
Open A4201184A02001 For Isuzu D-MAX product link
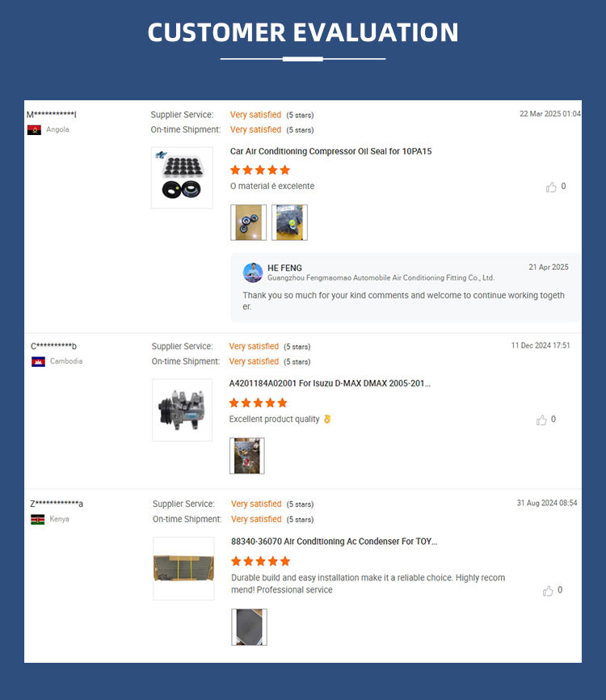pyautogui.click(x=330, y=383)
